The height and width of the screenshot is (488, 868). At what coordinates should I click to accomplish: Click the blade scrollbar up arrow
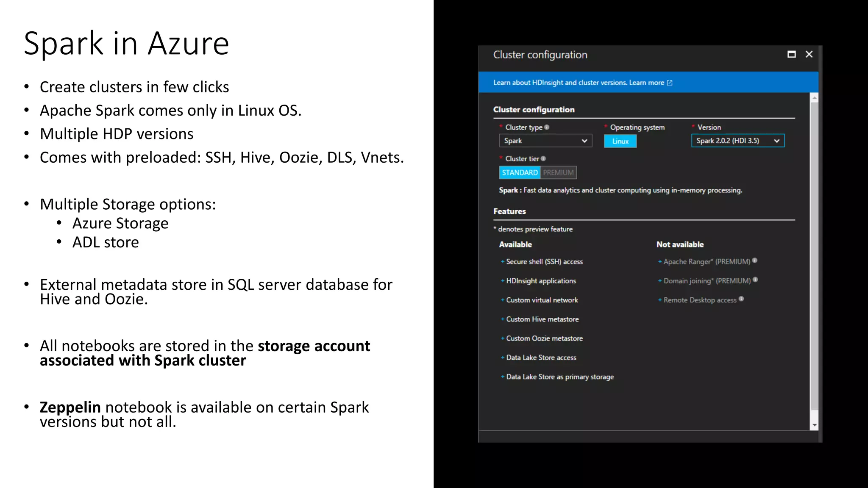(814, 98)
